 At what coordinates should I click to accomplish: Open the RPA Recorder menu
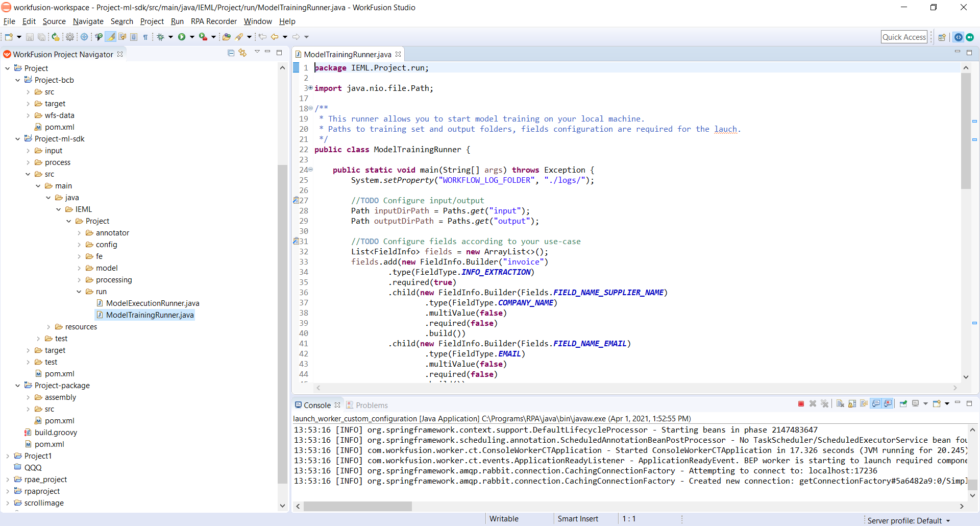pos(214,21)
